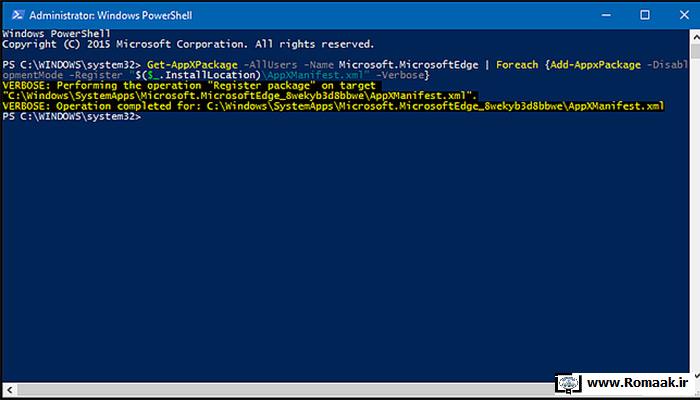Click the vertical scrollbar thumb
This screenshot has height=400, width=700.
[695, 51]
